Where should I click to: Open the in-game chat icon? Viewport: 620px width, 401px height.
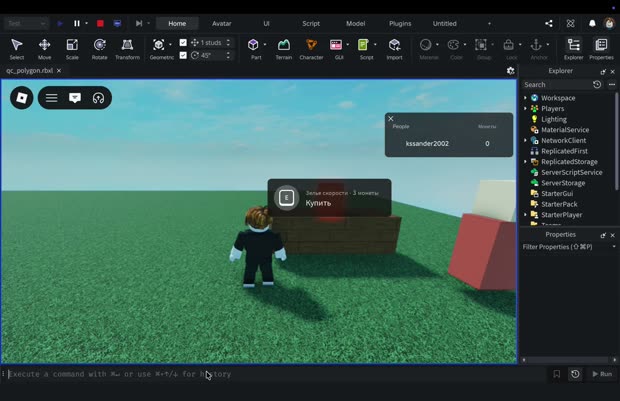[x=75, y=98]
